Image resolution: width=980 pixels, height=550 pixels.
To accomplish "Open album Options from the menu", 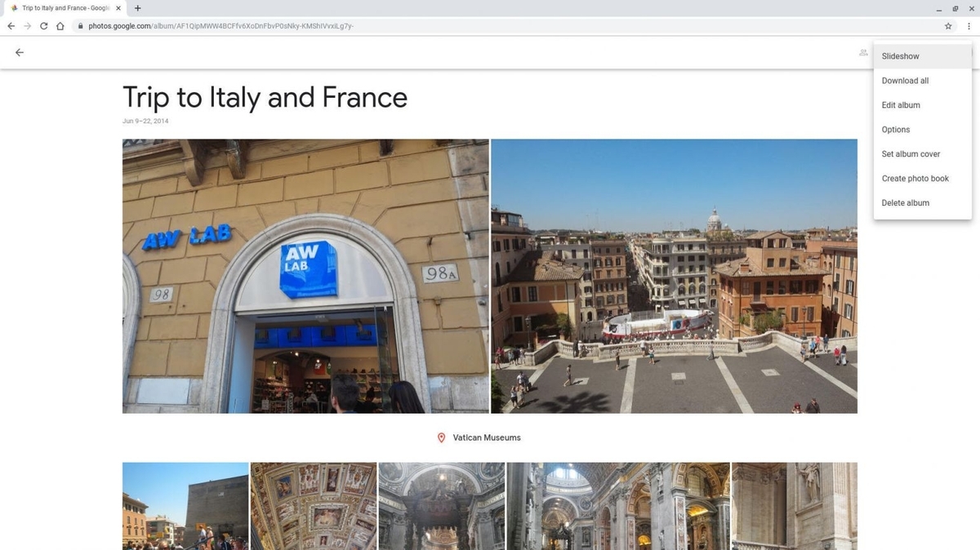I will click(x=895, y=129).
